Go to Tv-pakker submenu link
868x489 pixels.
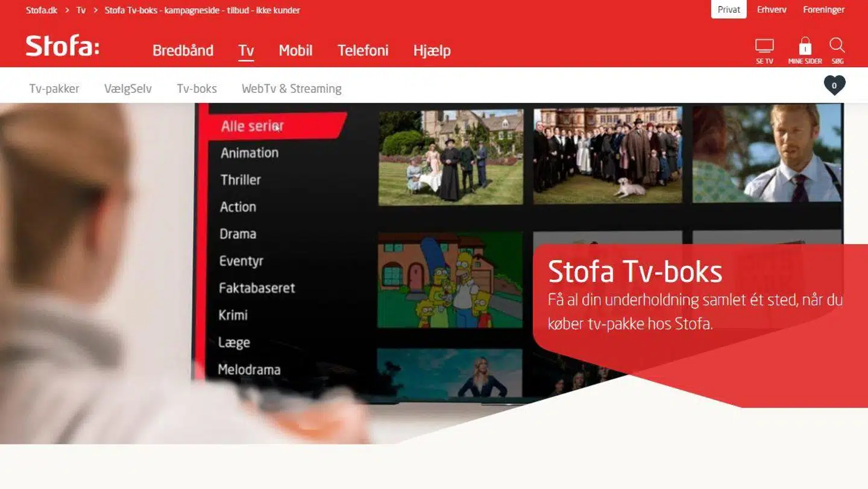tap(54, 89)
